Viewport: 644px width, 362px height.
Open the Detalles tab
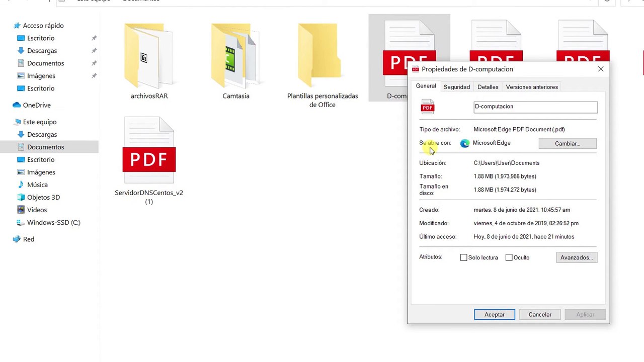[488, 87]
